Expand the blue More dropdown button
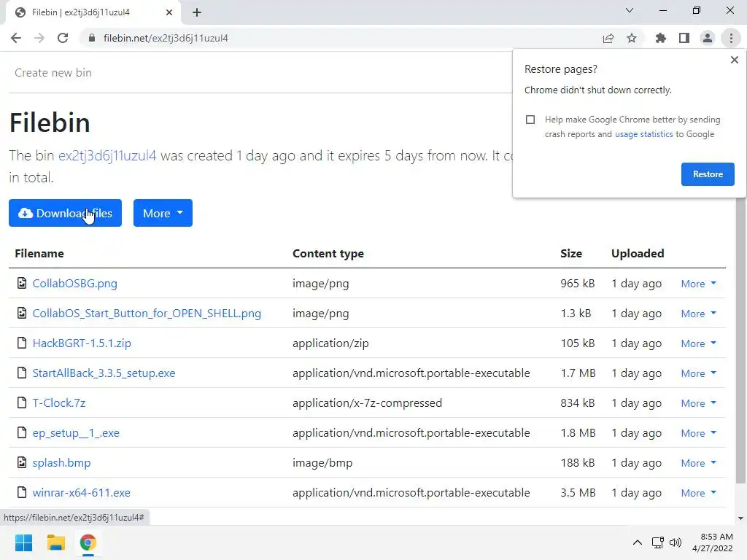Screen dimensions: 747x560 [x=163, y=213]
